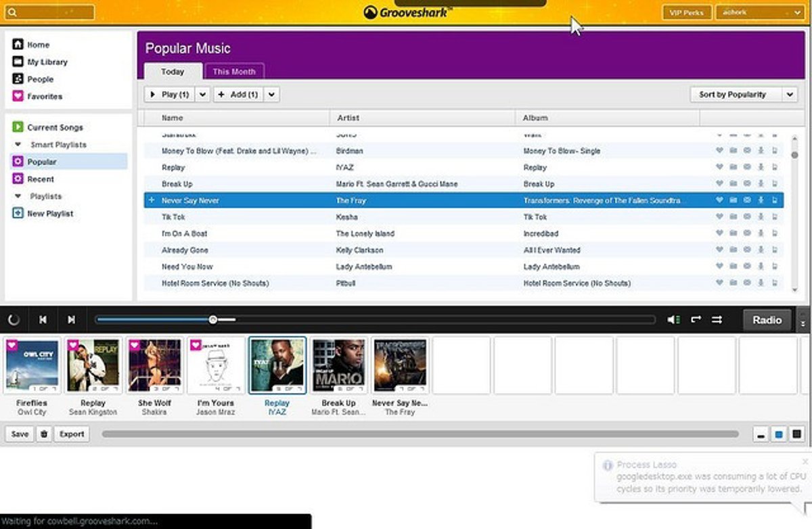This screenshot has height=529, width=812.
Task: Turn on Radio mode
Action: [x=767, y=320]
